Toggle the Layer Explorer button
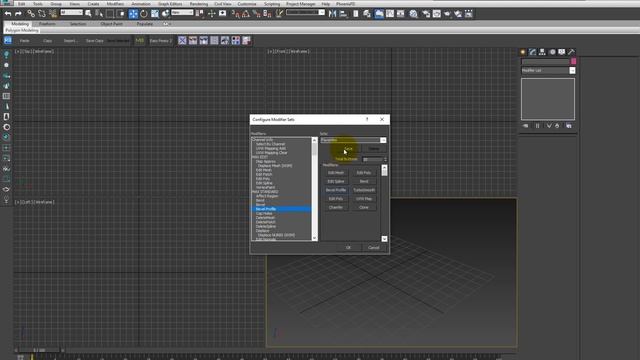The image size is (640, 360). [367, 14]
